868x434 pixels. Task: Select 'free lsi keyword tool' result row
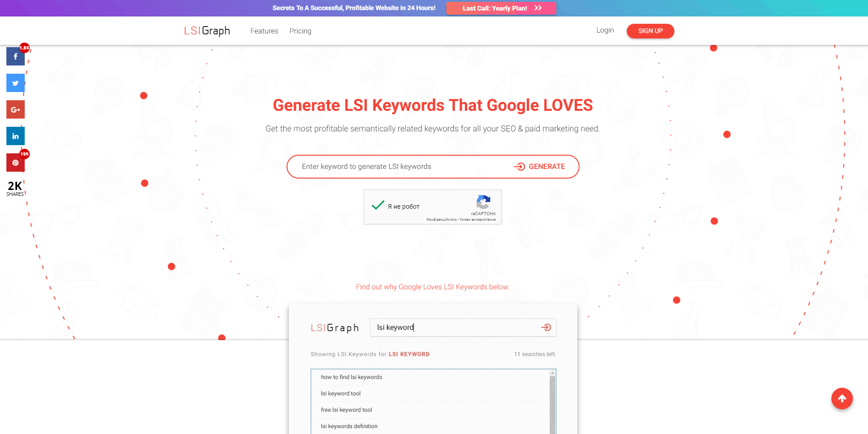tap(430, 410)
